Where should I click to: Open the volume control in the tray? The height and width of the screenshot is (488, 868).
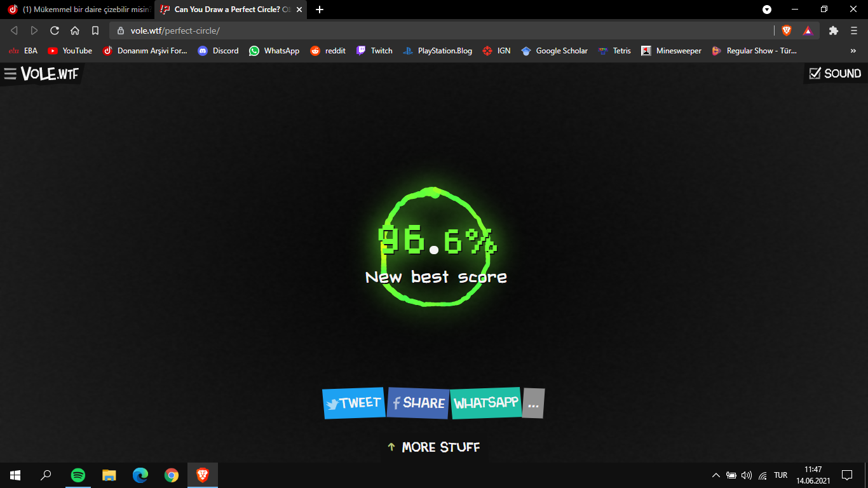point(747,475)
